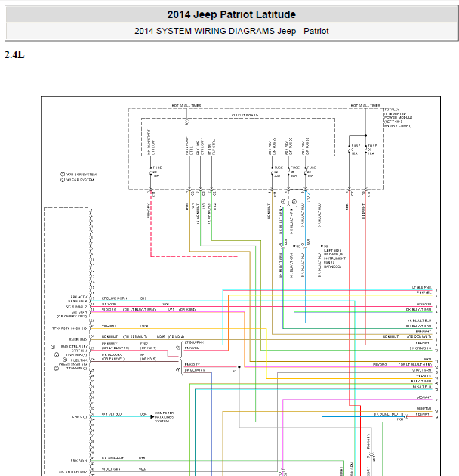Click the 'PNK/YEL' label at right-side row 2

pyautogui.click(x=424, y=293)
